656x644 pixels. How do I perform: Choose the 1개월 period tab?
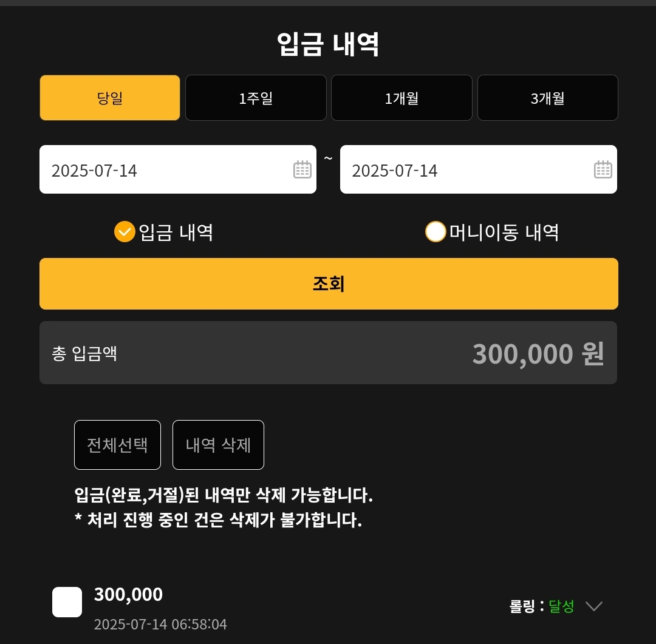401,98
